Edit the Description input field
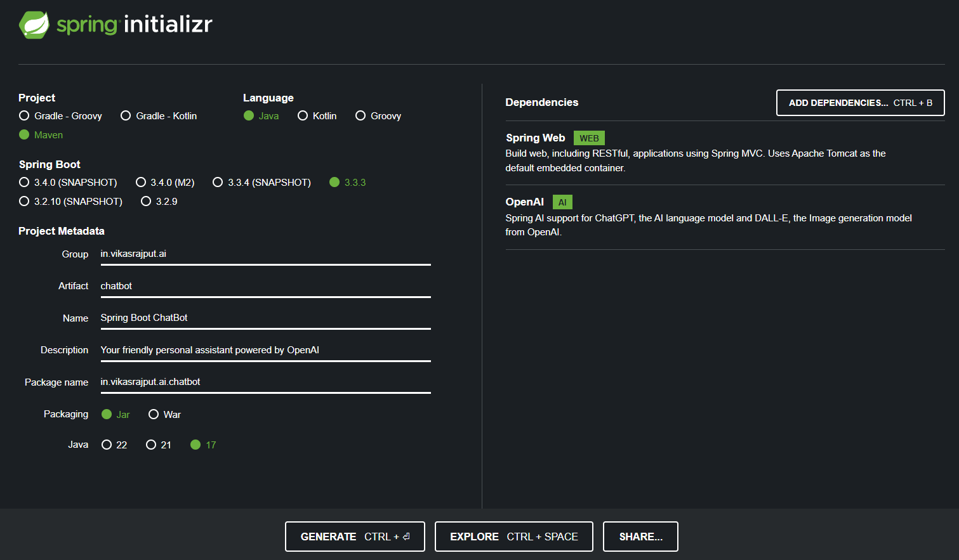Screen dimensions: 959x560 coord(265,350)
